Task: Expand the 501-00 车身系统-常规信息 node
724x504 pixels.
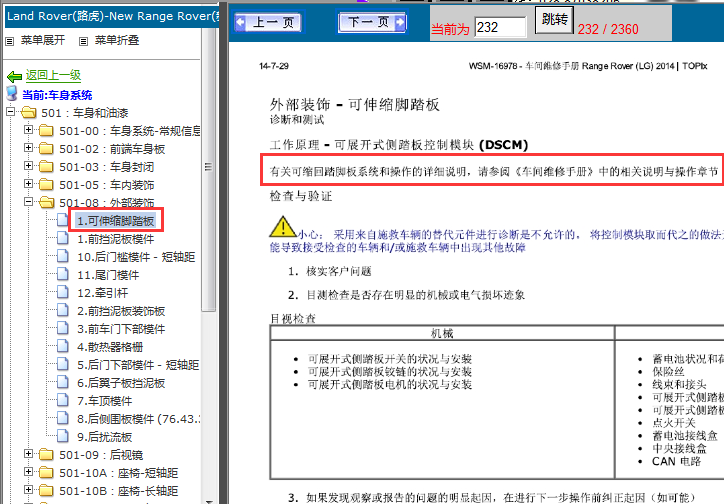Action: [28, 130]
